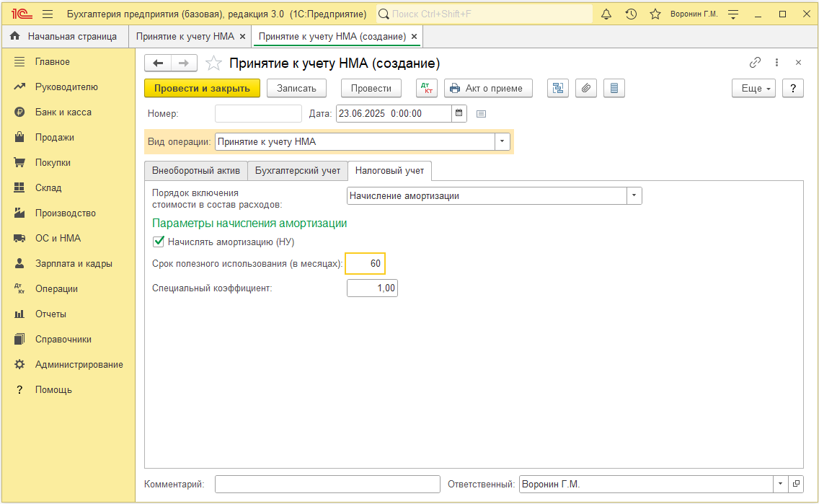This screenshot has width=819, height=504.
Task: Show Dt/Kt posting entries icon
Action: tap(427, 88)
